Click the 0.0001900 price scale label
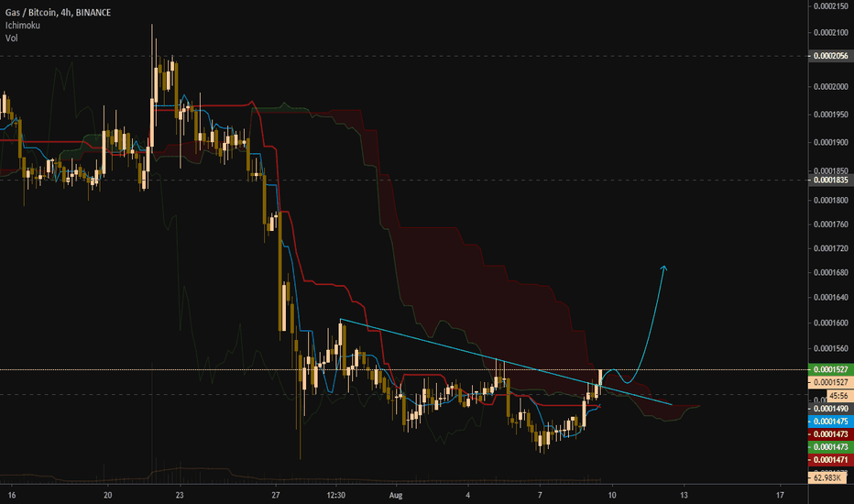The image size is (854, 504). (x=831, y=142)
